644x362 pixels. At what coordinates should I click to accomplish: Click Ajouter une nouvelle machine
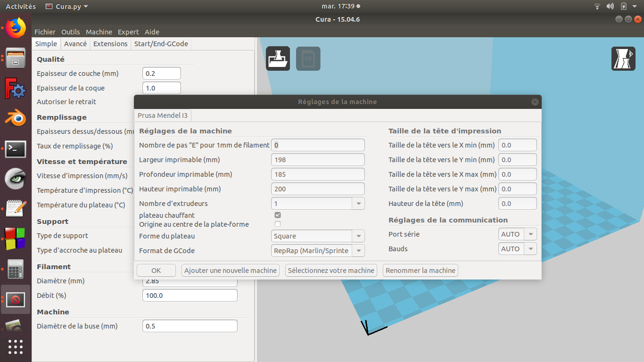click(x=231, y=271)
